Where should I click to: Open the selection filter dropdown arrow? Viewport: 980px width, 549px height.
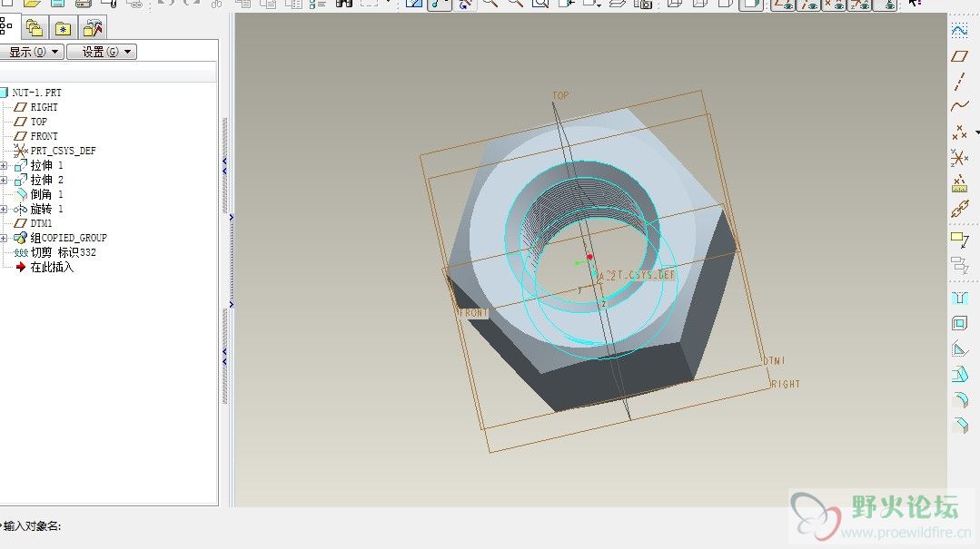point(389,3)
